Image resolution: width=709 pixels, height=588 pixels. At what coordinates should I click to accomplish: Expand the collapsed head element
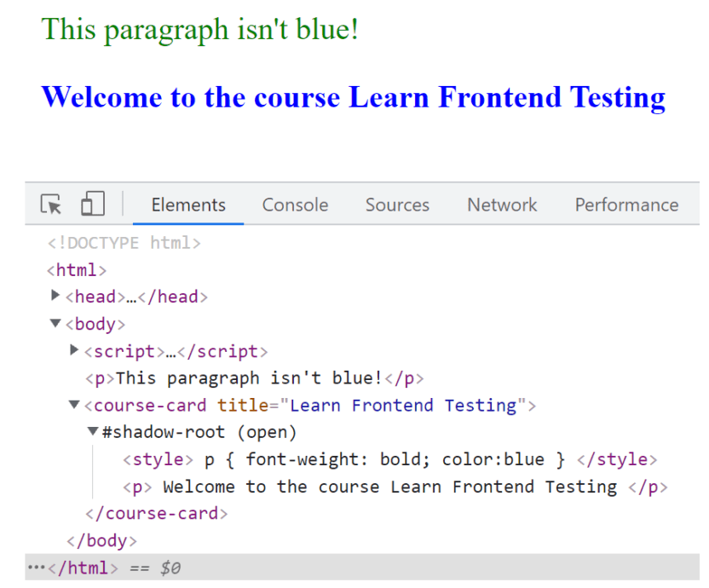click(x=56, y=297)
